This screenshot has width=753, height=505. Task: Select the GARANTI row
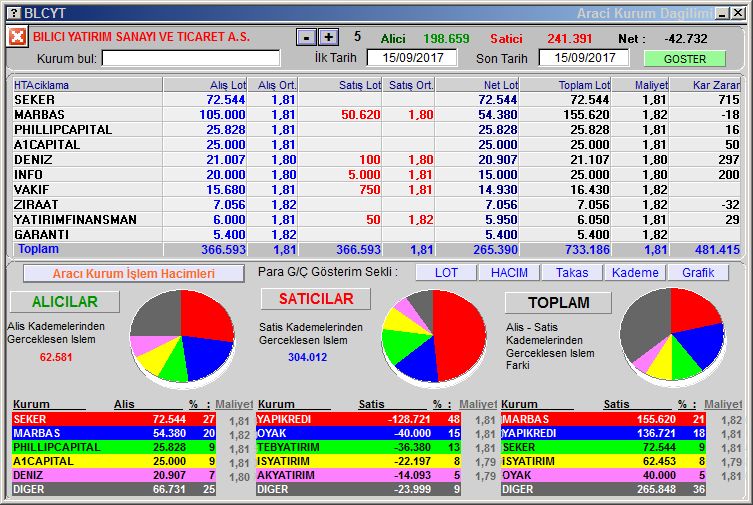(x=376, y=234)
